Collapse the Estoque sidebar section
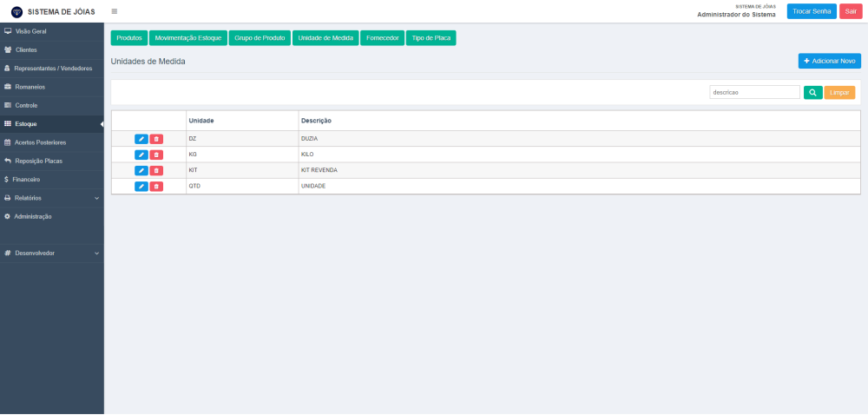This screenshot has height=415, width=868. pos(52,124)
